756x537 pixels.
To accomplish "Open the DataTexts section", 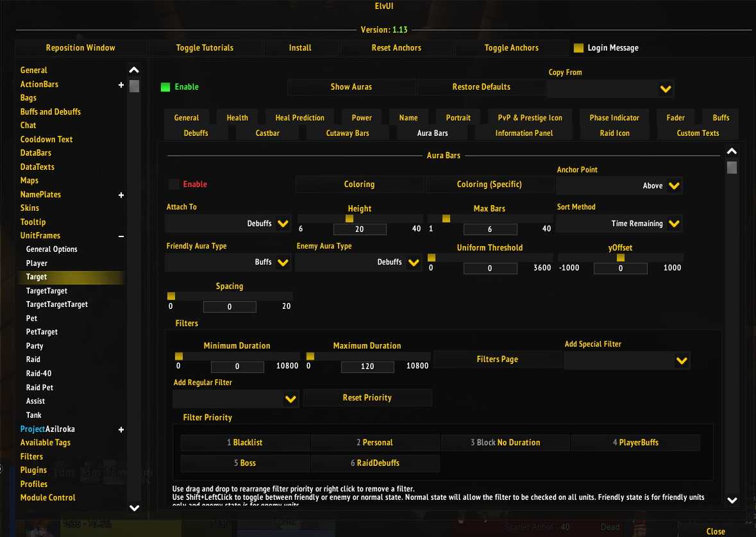I will (x=37, y=167).
